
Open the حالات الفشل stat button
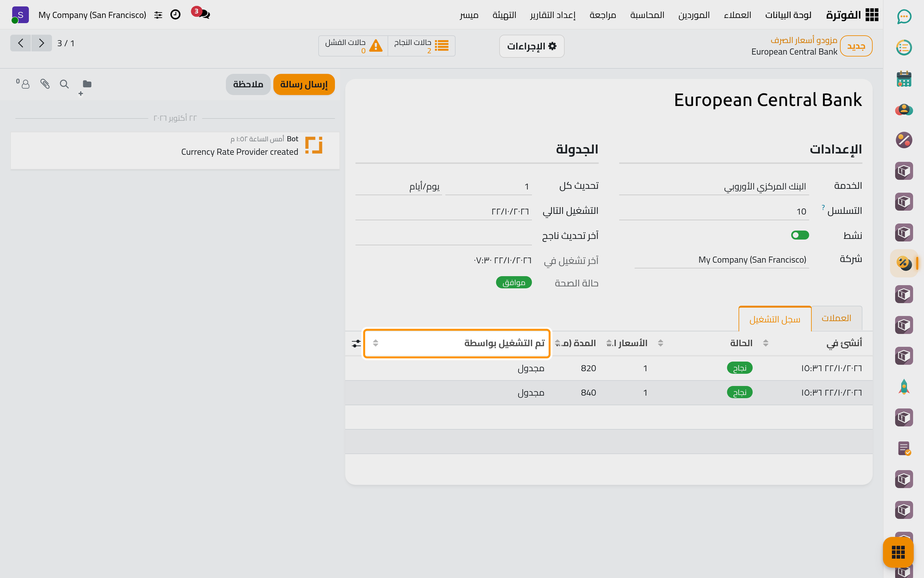[x=353, y=46]
